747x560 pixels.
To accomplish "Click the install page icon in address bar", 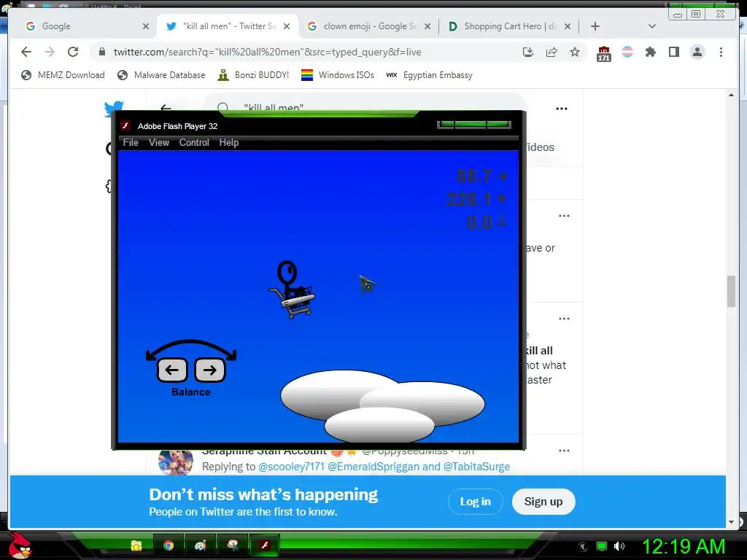I will click(528, 52).
